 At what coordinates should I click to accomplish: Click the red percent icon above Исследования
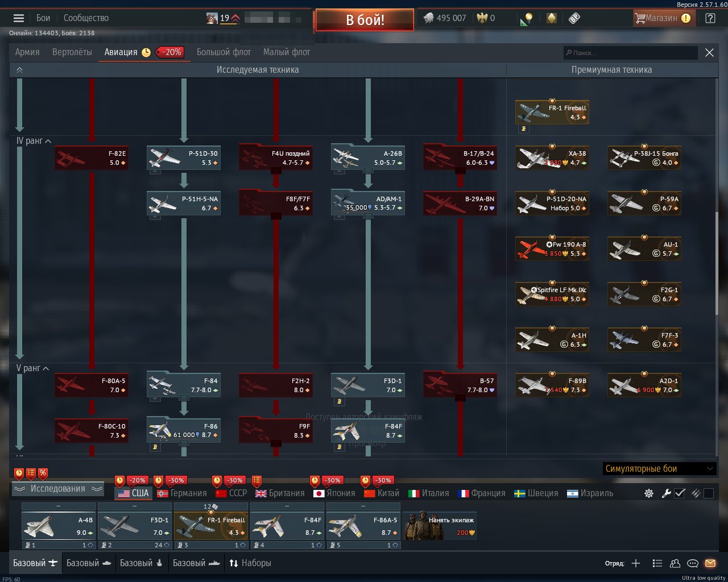(43, 473)
